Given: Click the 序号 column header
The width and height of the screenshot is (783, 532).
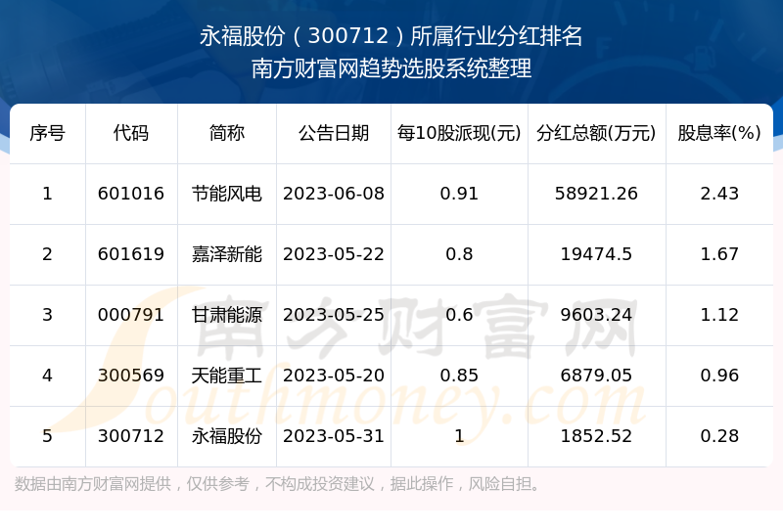Looking at the screenshot, I should click(47, 133).
